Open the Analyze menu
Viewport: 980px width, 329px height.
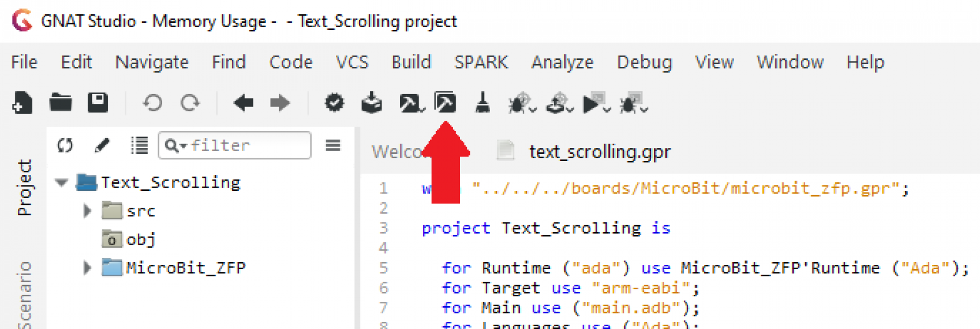(562, 62)
